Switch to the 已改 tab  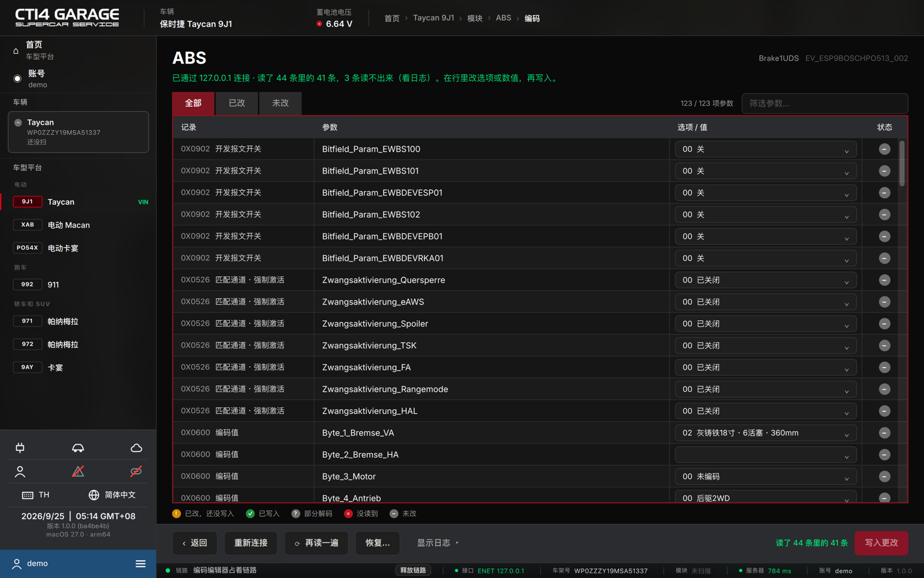tap(237, 103)
